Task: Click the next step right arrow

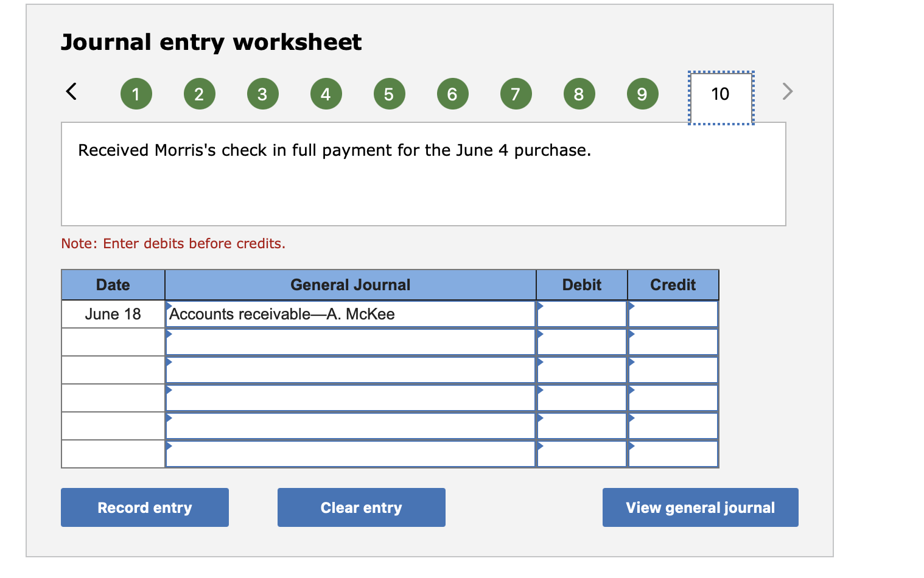Action: [787, 91]
